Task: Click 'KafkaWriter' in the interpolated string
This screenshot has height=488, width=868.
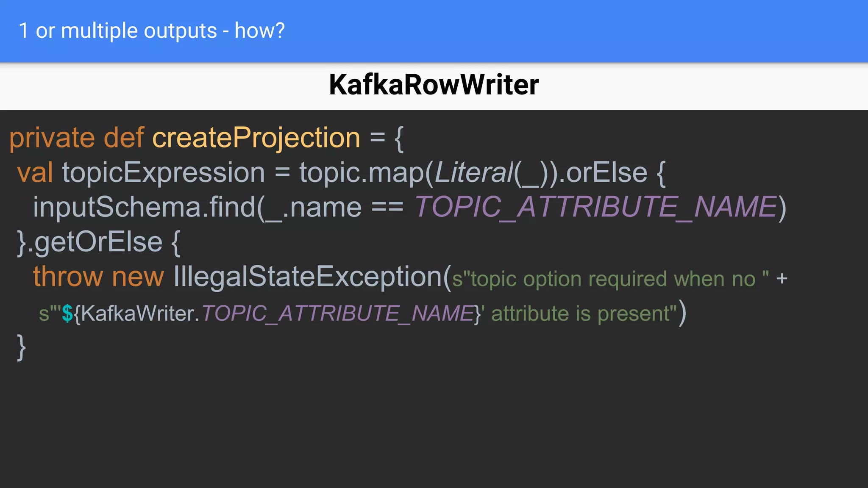Action: [x=137, y=314]
